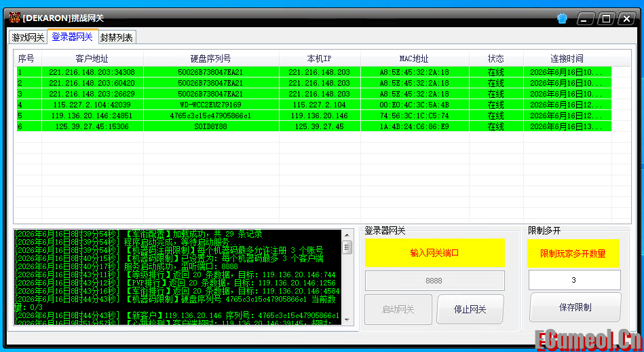
Task: Click the 保存限制 button
Action: 575,307
